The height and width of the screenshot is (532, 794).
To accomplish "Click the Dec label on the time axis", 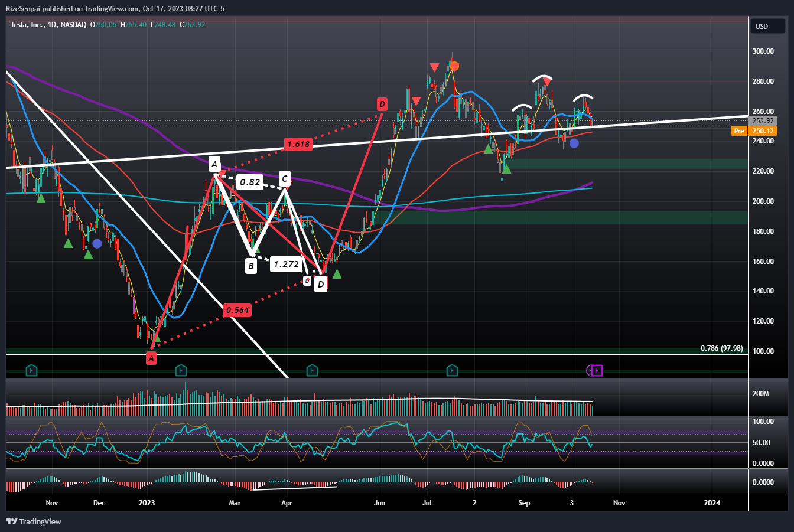I will tap(99, 503).
